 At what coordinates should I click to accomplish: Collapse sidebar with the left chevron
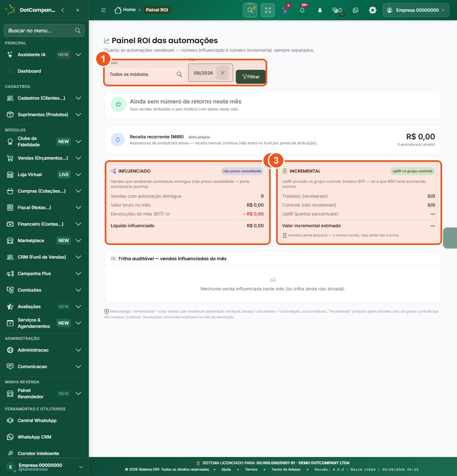pos(63,10)
